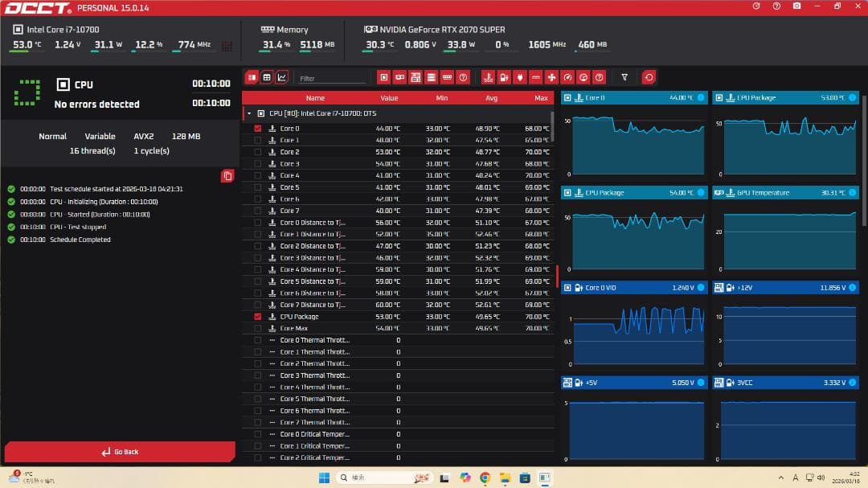Viewport: 868px width, 488px height.
Task: Sort table by Max column
Action: pyautogui.click(x=541, y=98)
